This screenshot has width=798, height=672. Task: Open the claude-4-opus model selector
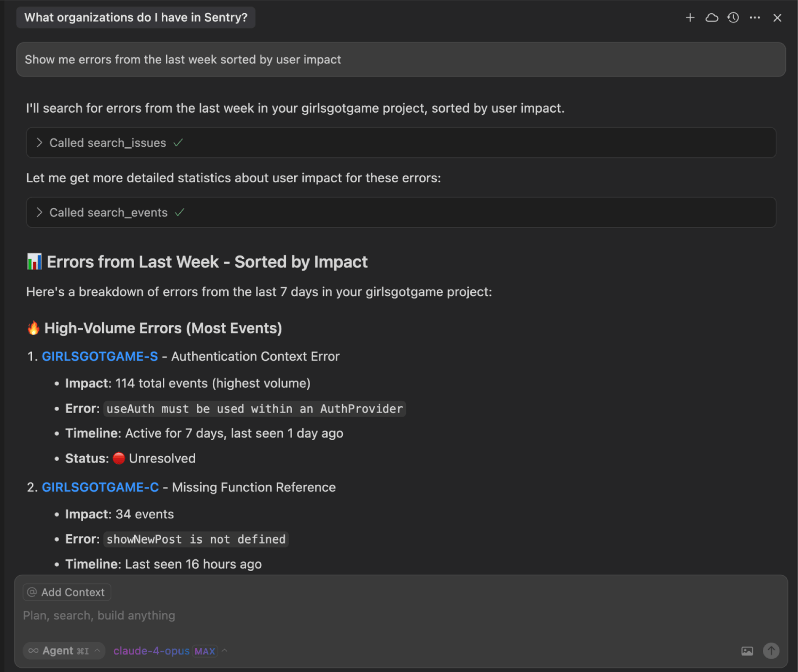151,650
